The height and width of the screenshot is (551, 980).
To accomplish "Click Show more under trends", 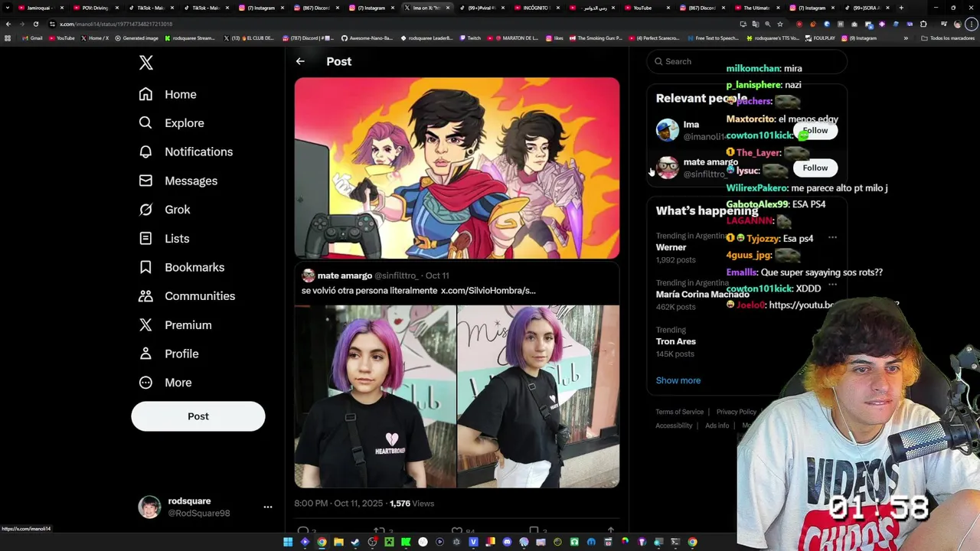I will 678,380.
